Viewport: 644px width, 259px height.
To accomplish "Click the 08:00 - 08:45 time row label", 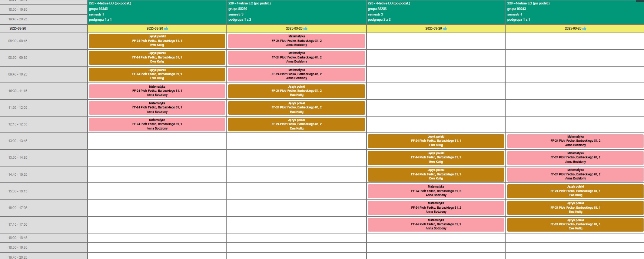I will click(18, 41).
